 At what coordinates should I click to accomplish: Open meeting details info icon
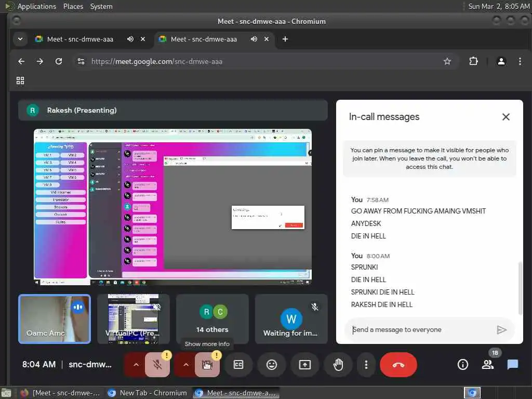tap(463, 365)
